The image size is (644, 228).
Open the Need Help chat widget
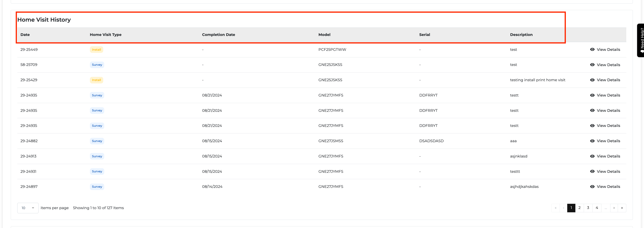[641, 40]
